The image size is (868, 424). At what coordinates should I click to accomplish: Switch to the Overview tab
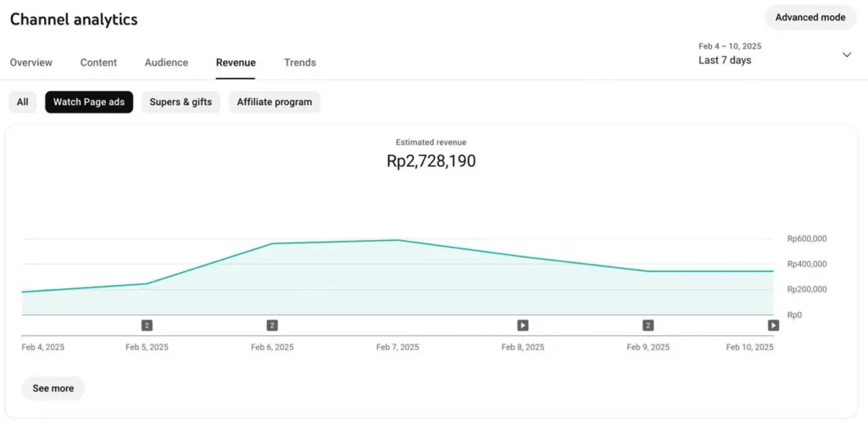pyautogui.click(x=31, y=63)
